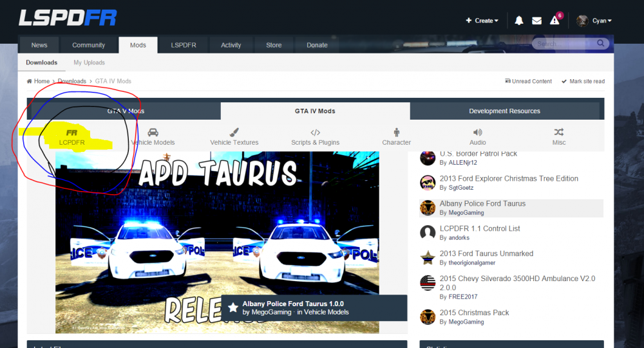The image size is (644, 348).
Task: Select the LCPDFR FR icon category
Action: [71, 137]
